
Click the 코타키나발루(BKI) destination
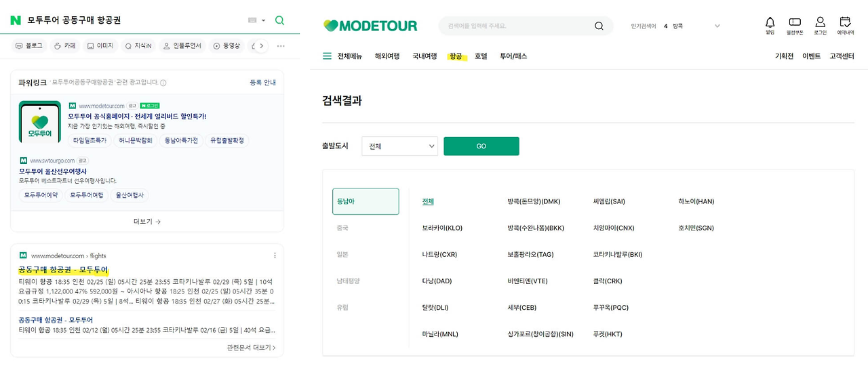617,254
